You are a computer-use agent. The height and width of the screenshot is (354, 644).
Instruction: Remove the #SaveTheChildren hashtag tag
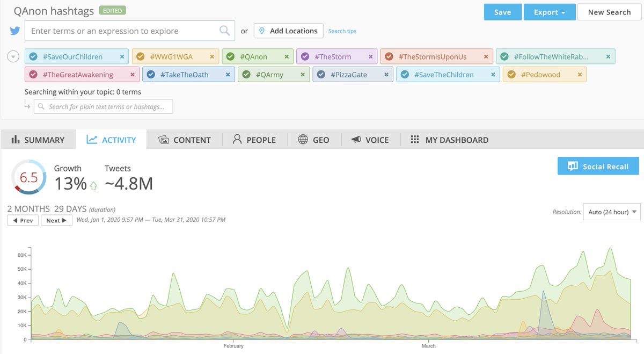coord(493,75)
